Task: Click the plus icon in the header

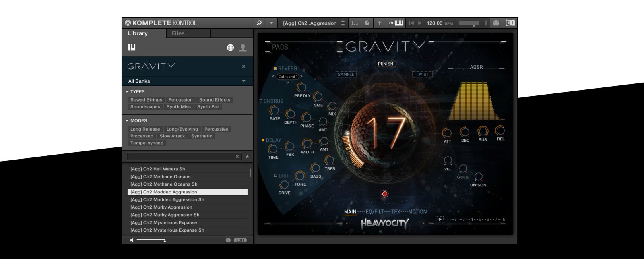Action: tap(379, 23)
